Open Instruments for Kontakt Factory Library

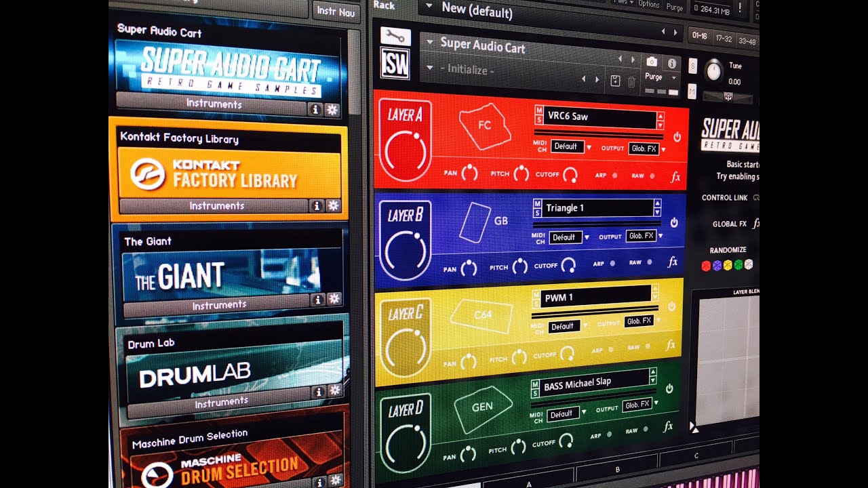click(x=214, y=205)
